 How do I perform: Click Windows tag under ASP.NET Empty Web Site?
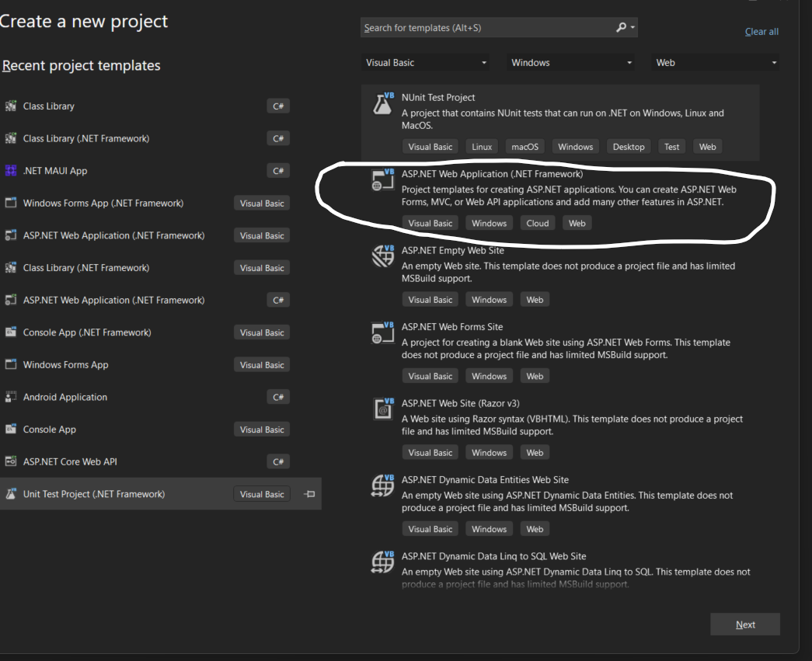tap(489, 300)
